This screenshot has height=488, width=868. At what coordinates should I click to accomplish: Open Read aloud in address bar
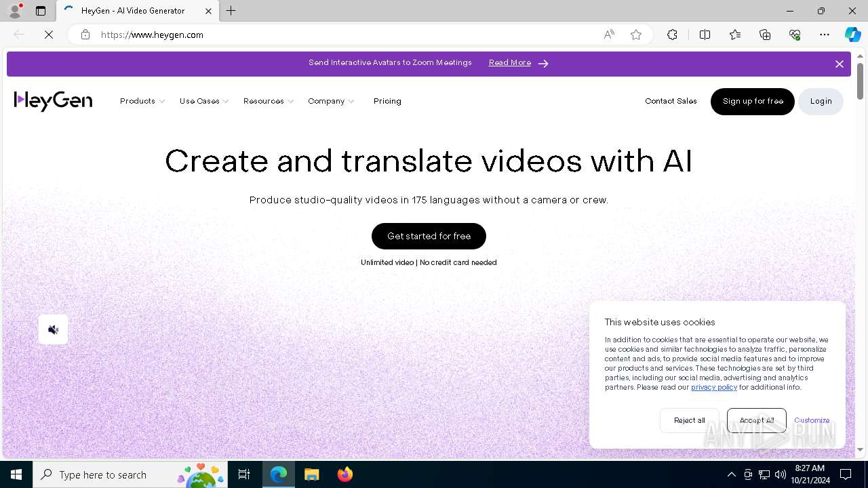click(x=609, y=35)
